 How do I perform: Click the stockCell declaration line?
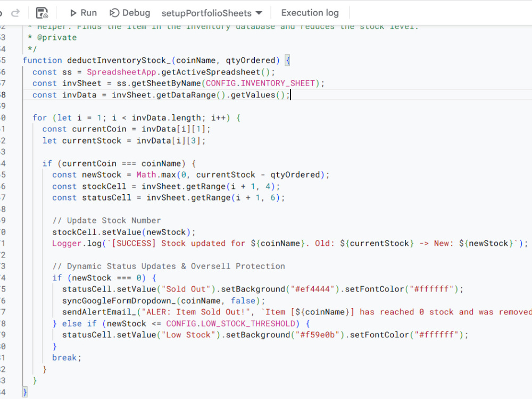[166, 186]
